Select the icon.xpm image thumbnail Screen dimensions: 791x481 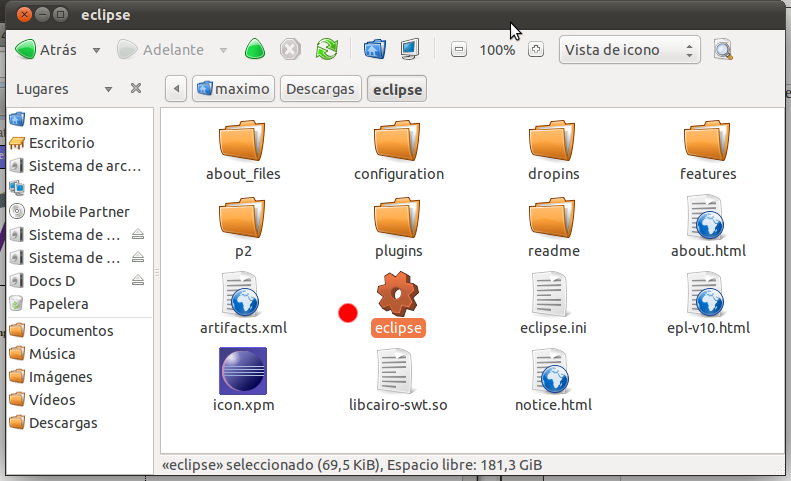(243, 371)
